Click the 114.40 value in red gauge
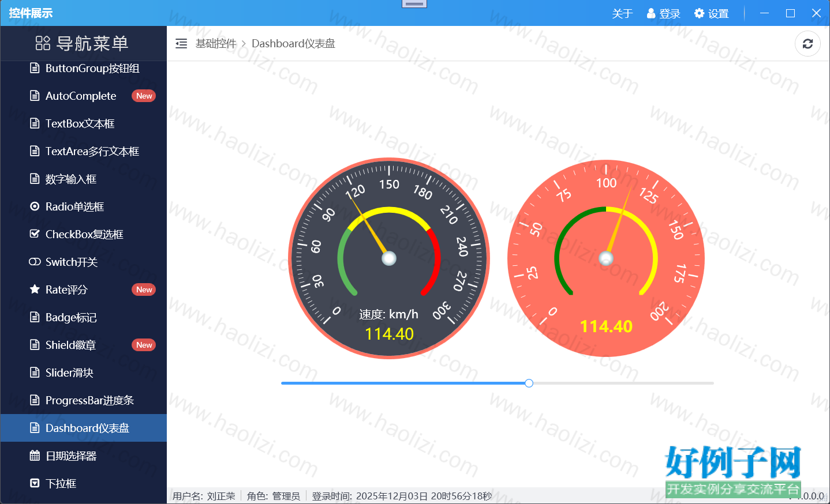 (606, 326)
